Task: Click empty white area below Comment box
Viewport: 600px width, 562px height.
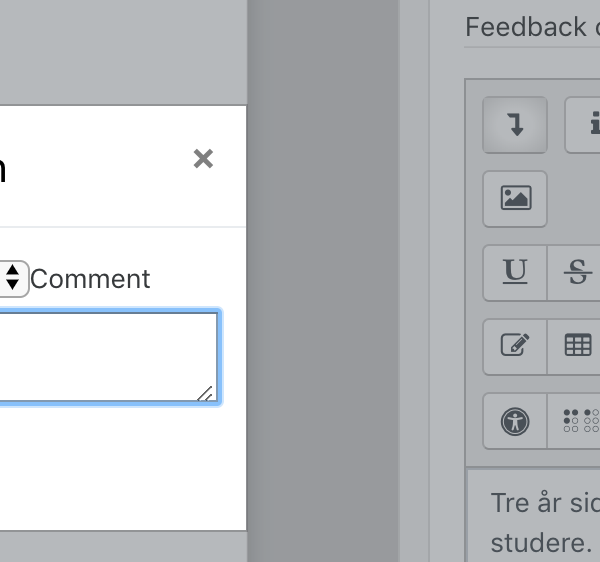Action: [122, 467]
